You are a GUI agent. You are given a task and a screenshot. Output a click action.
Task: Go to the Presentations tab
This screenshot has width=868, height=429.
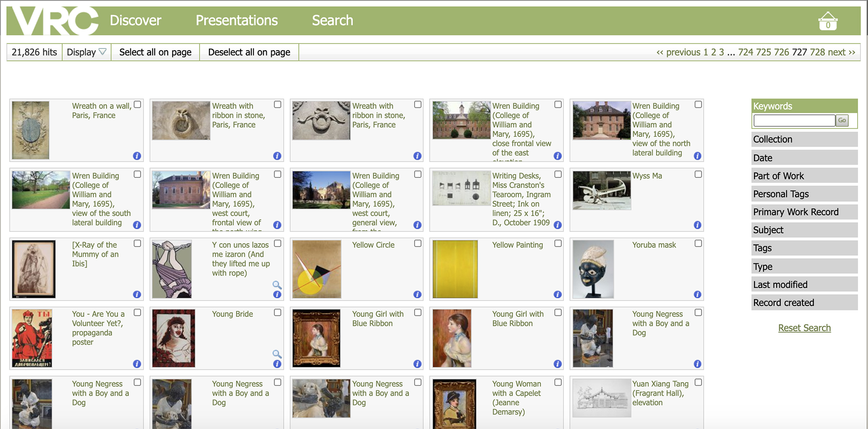point(236,20)
